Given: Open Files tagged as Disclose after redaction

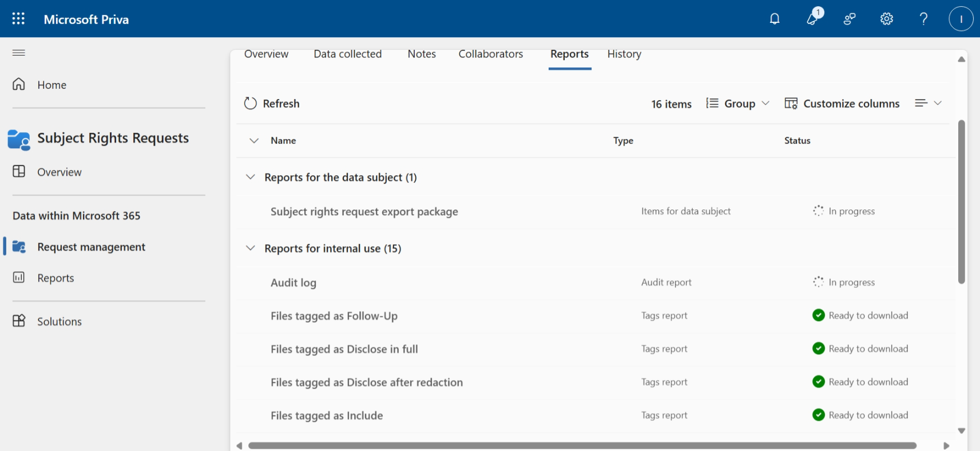Looking at the screenshot, I should [367, 382].
